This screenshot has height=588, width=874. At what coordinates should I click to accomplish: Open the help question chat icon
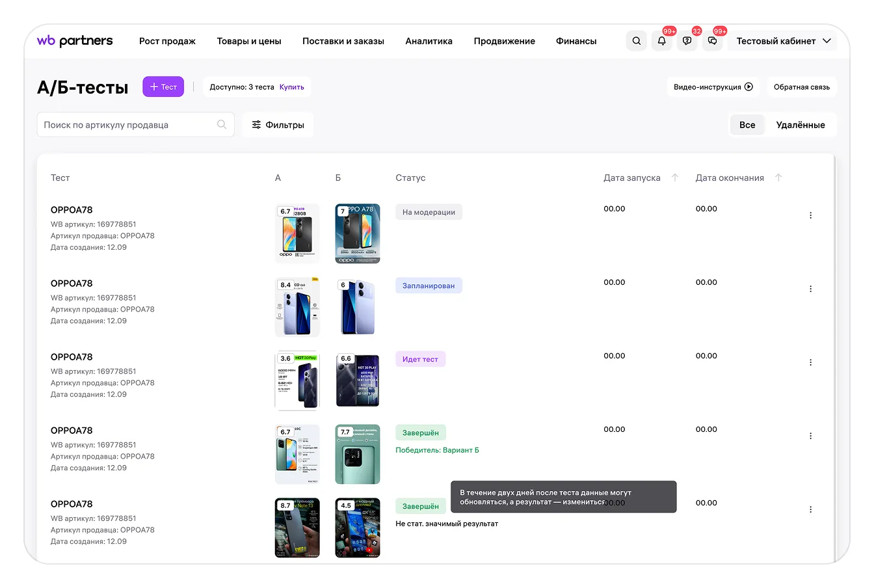coord(687,41)
